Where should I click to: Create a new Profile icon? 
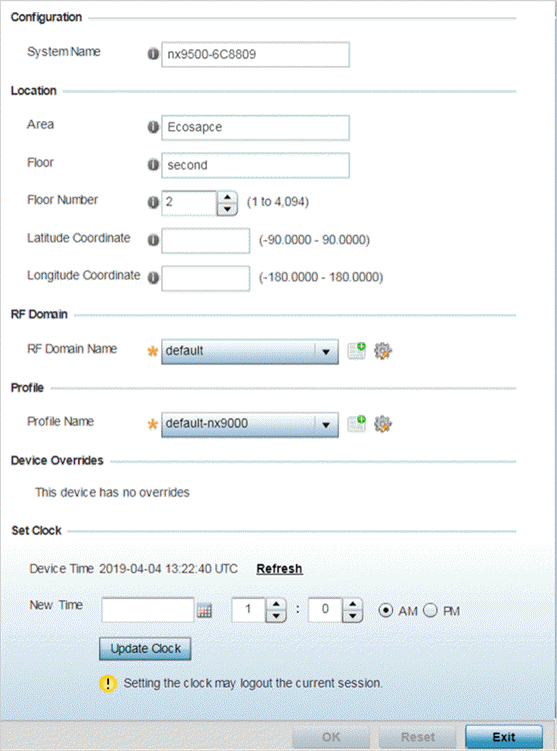pos(356,423)
